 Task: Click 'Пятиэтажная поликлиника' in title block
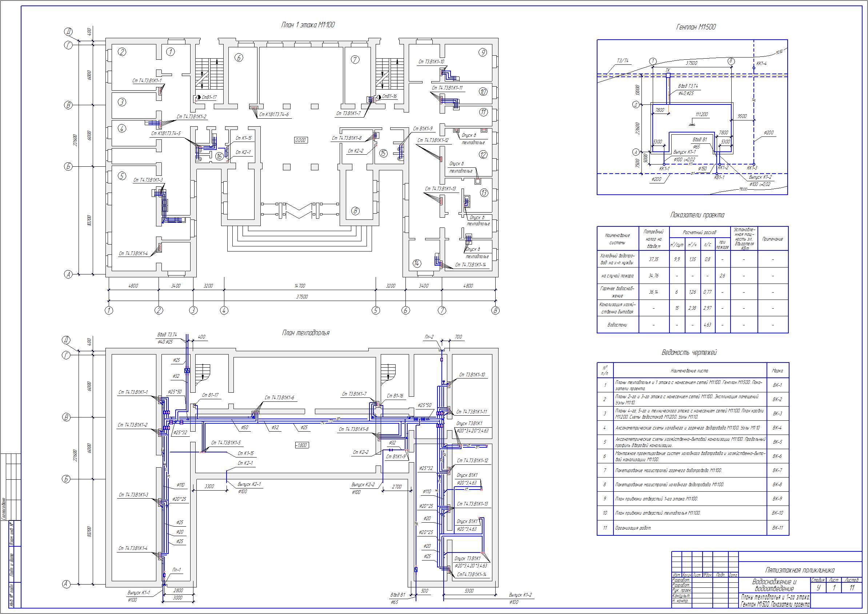point(800,570)
